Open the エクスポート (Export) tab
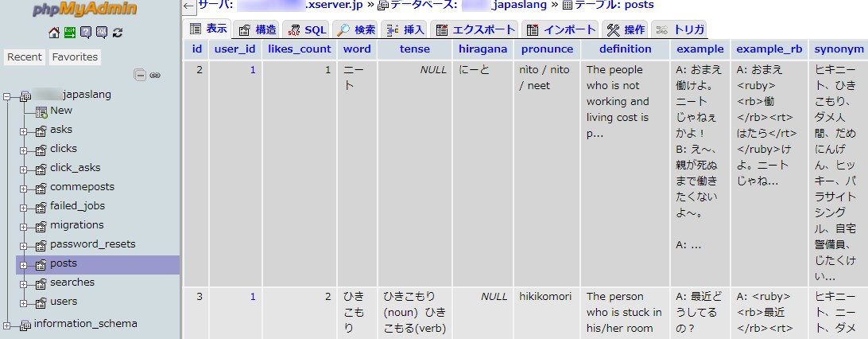This screenshot has width=868, height=339. tap(476, 30)
